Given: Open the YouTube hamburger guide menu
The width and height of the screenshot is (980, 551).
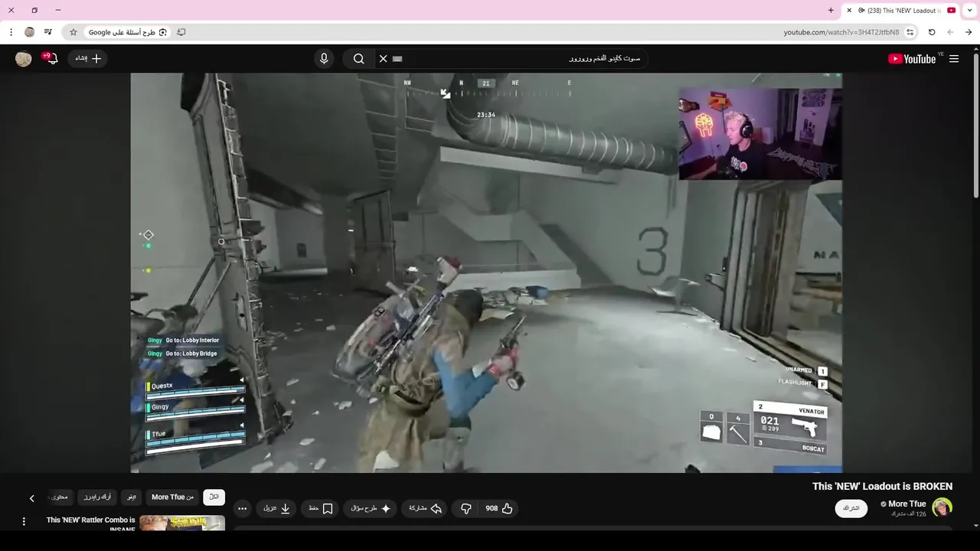Looking at the screenshot, I should (954, 59).
